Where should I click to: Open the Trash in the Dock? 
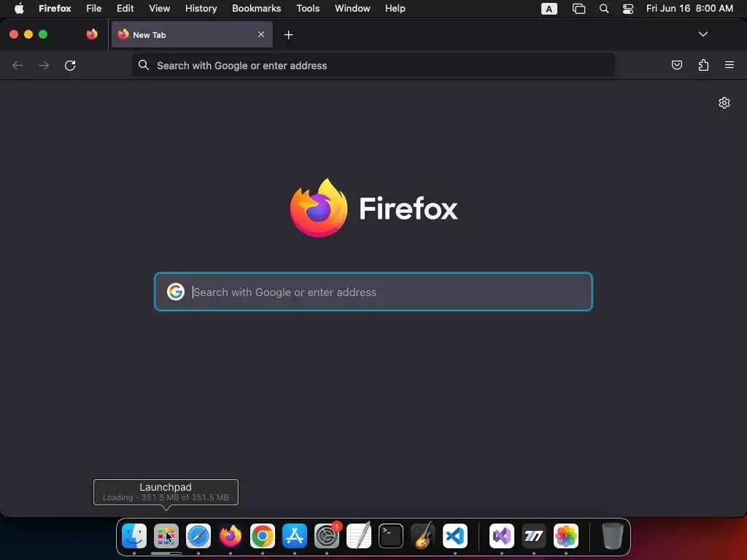(612, 536)
